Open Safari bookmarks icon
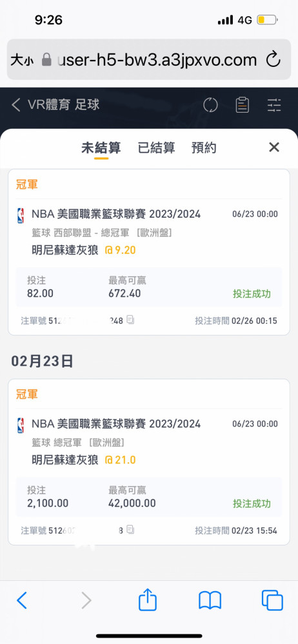Viewport: 298px width, 644px height. [x=210, y=600]
